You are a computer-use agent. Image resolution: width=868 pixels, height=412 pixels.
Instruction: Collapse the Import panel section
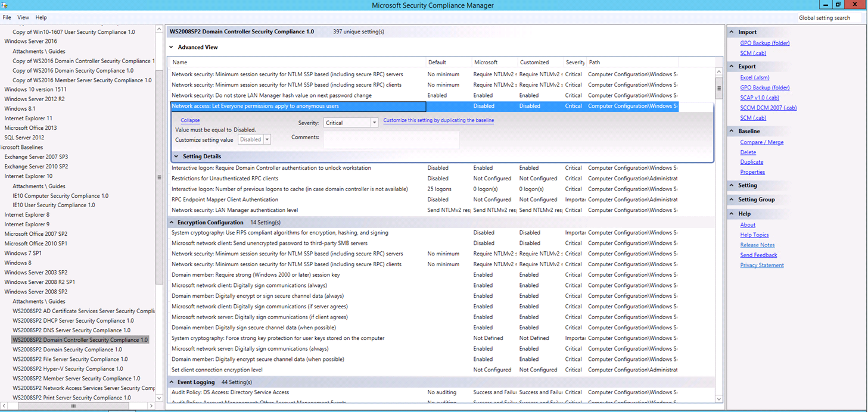pyautogui.click(x=732, y=32)
